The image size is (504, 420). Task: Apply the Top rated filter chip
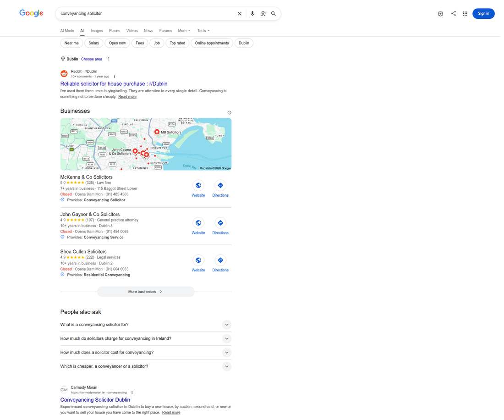[x=177, y=43]
